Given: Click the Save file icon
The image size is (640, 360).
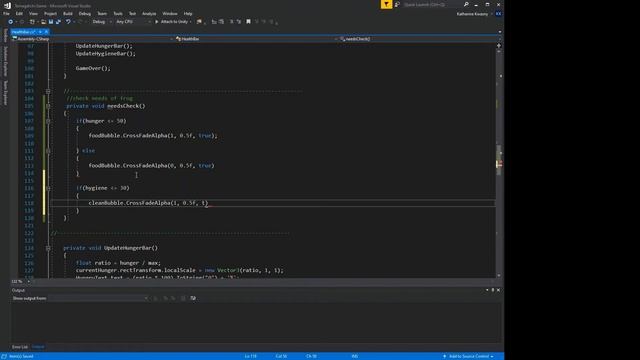Looking at the screenshot, I should pos(51,22).
